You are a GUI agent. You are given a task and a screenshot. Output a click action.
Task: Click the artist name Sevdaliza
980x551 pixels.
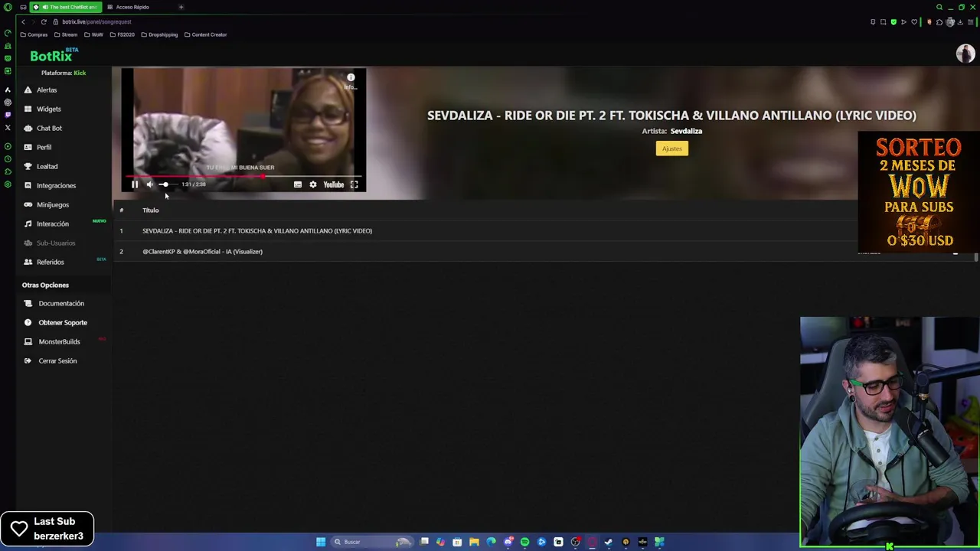pos(686,131)
